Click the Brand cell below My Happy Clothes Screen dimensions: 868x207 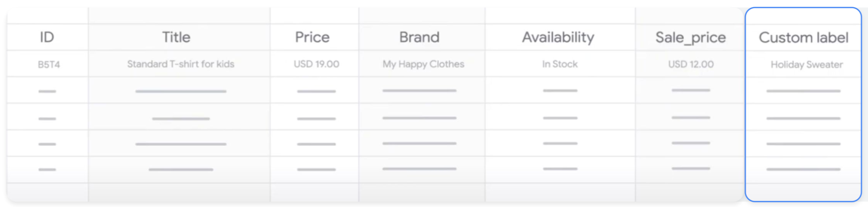[x=419, y=90]
